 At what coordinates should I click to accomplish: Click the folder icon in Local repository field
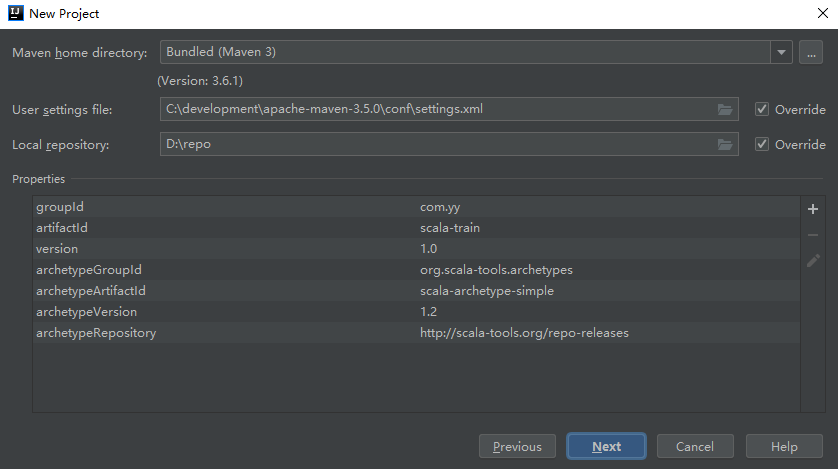point(725,145)
